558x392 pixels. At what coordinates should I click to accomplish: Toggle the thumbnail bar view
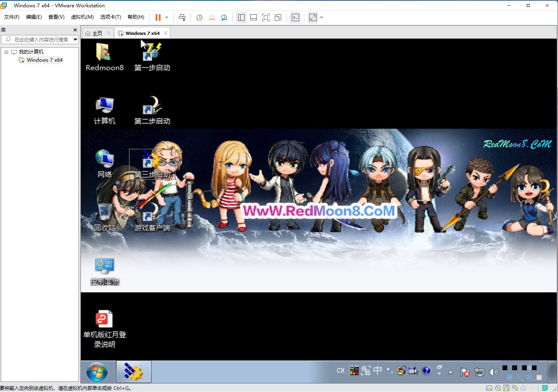[254, 17]
